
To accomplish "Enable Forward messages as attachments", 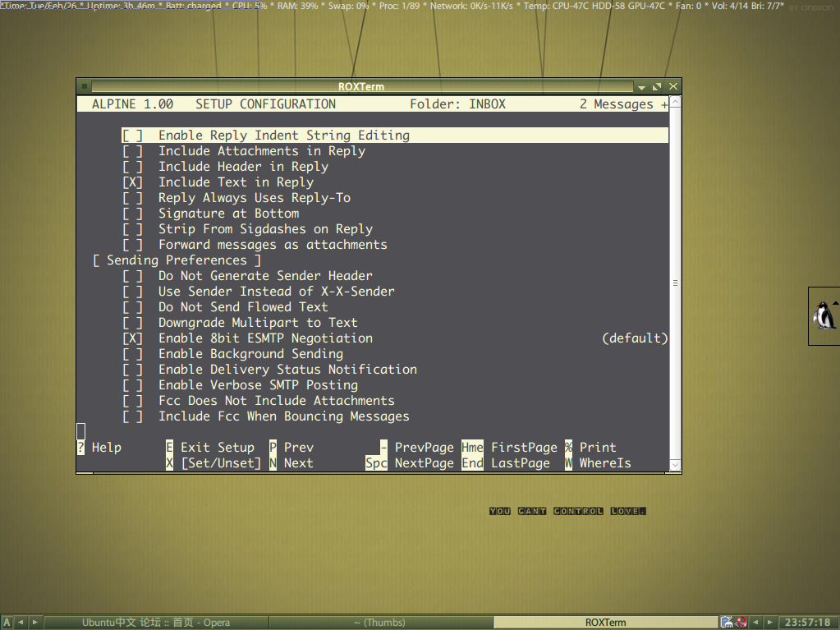I will point(132,244).
